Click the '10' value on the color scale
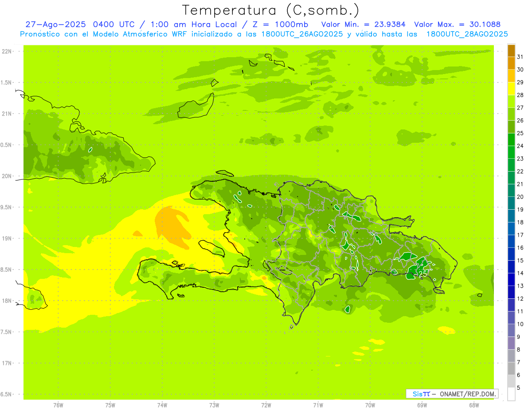 tap(520, 324)
